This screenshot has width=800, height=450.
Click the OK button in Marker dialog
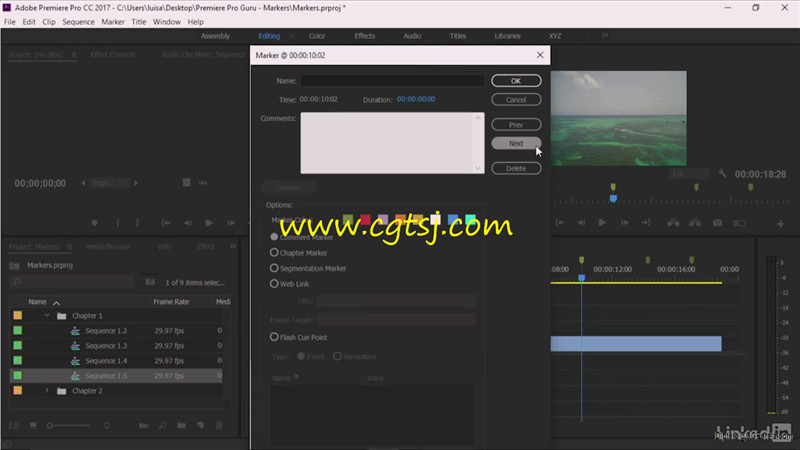point(516,81)
